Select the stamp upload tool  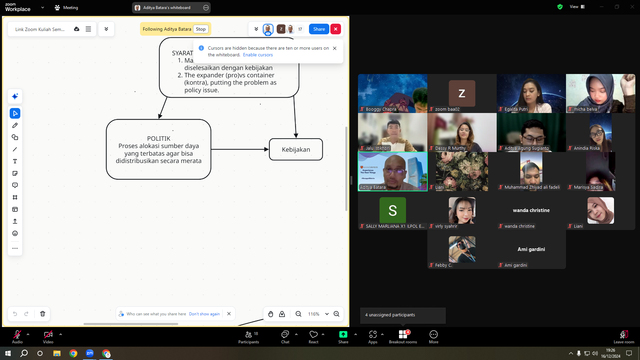15,221
